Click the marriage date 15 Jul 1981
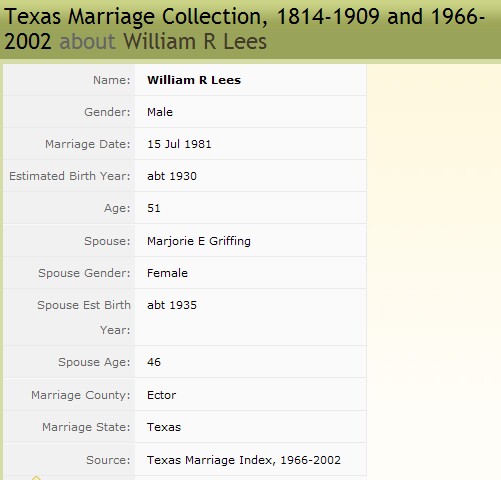 coord(179,144)
